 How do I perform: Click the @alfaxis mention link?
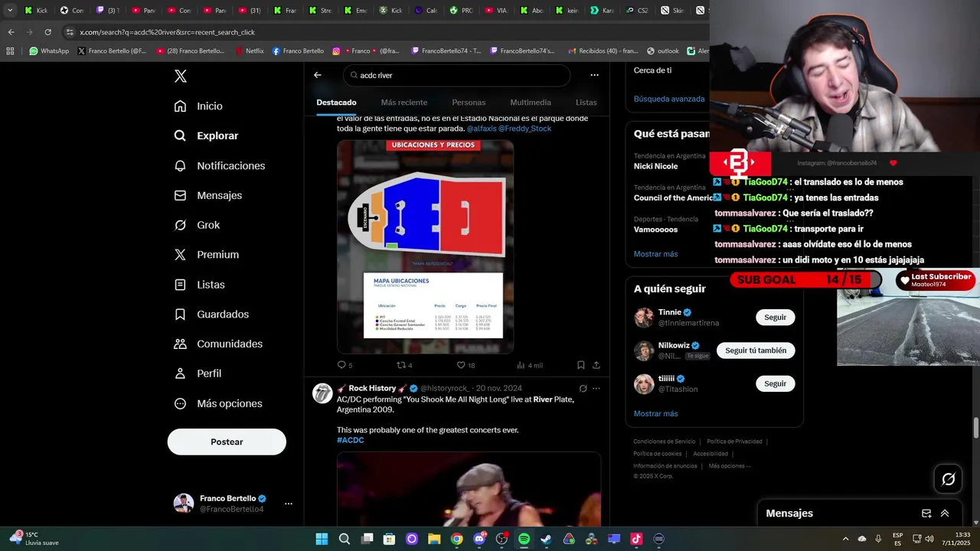(482, 129)
